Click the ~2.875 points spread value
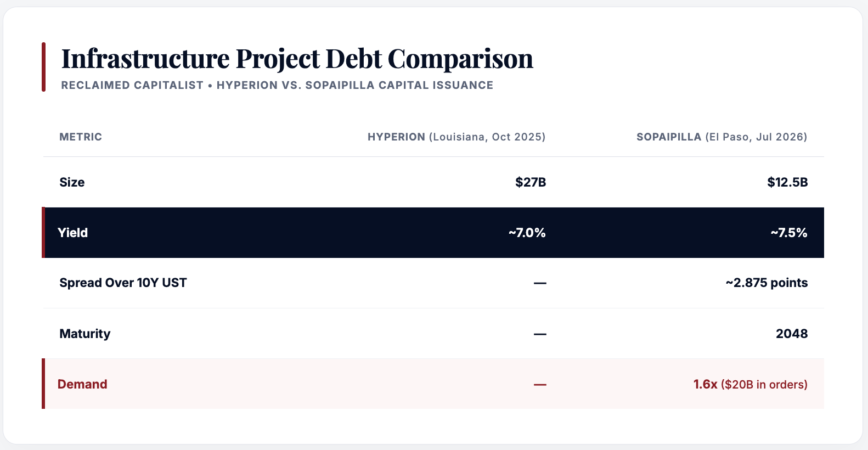 (766, 283)
